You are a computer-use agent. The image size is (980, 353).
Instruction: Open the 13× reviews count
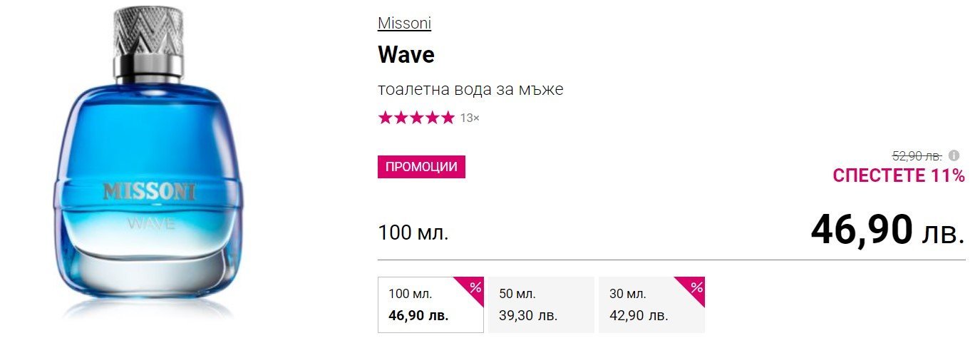pyautogui.click(x=470, y=118)
